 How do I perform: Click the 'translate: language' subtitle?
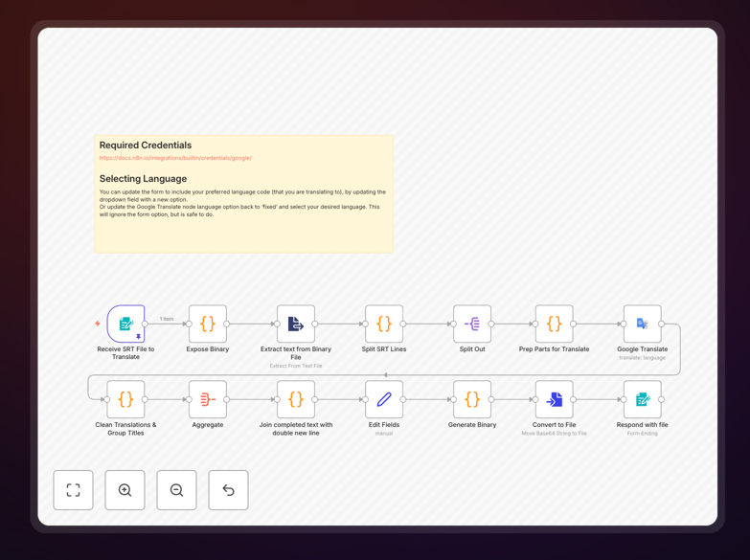click(643, 358)
